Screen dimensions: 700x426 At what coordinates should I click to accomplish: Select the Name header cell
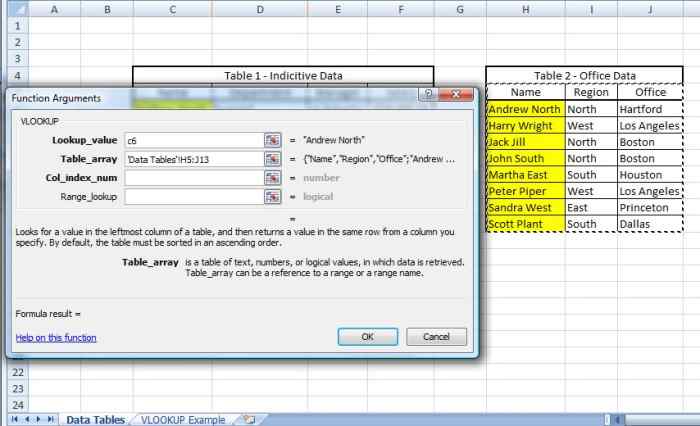(x=525, y=92)
